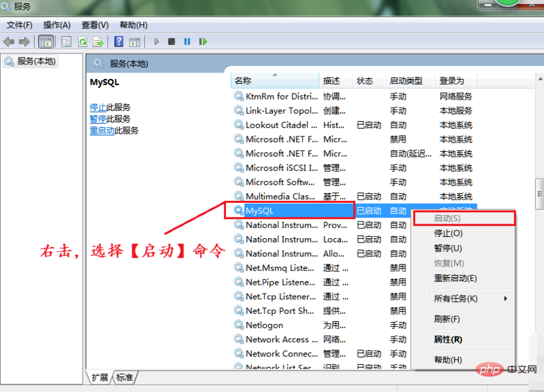Open the 文件(F) menu
The height and width of the screenshot is (392, 544).
(19, 26)
